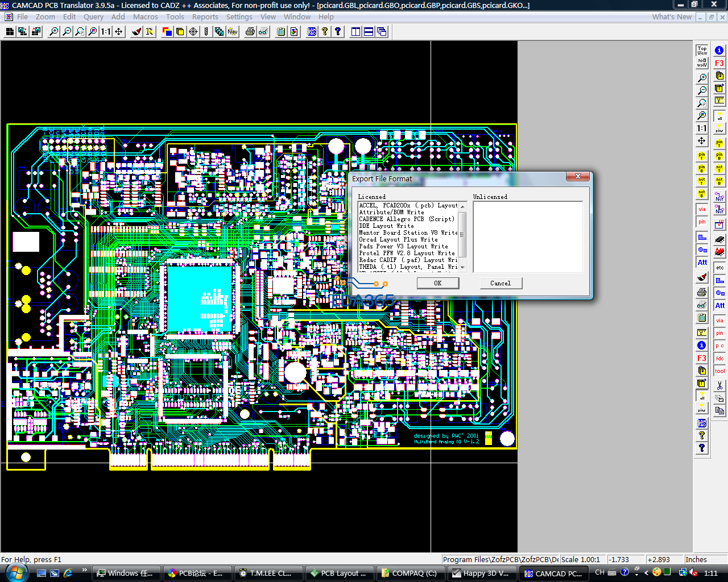Image resolution: width=728 pixels, height=582 pixels.
Task: Tile windows vertically using toolbar icon
Action: [x=356, y=32]
